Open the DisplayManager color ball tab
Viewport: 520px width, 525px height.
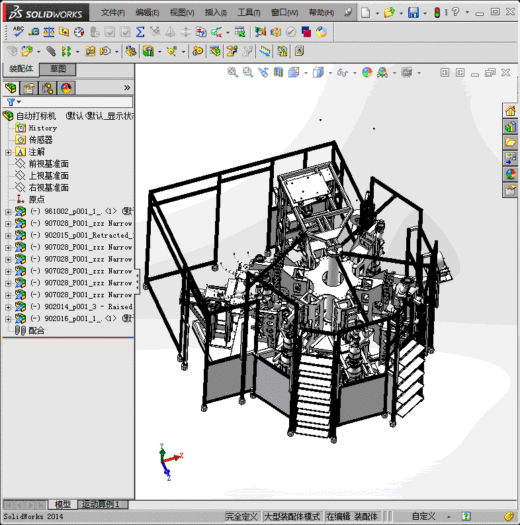click(x=66, y=88)
